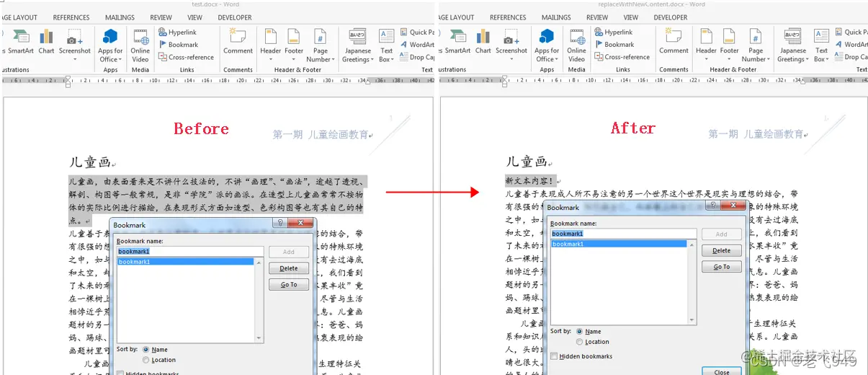868x375 pixels.
Task: Click the scroll-down arrow in the left bookmark list
Action: 259,338
